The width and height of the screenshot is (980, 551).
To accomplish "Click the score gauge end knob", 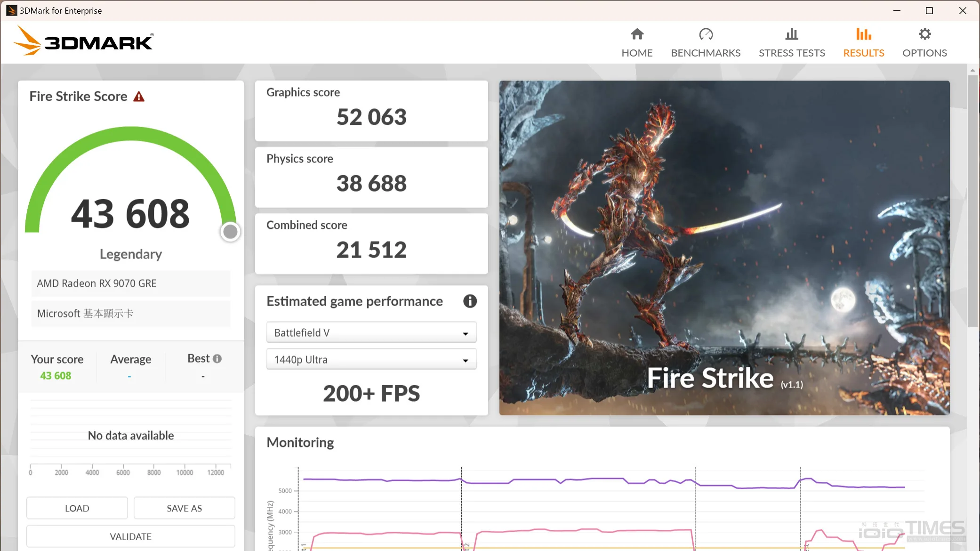I will click(x=230, y=232).
